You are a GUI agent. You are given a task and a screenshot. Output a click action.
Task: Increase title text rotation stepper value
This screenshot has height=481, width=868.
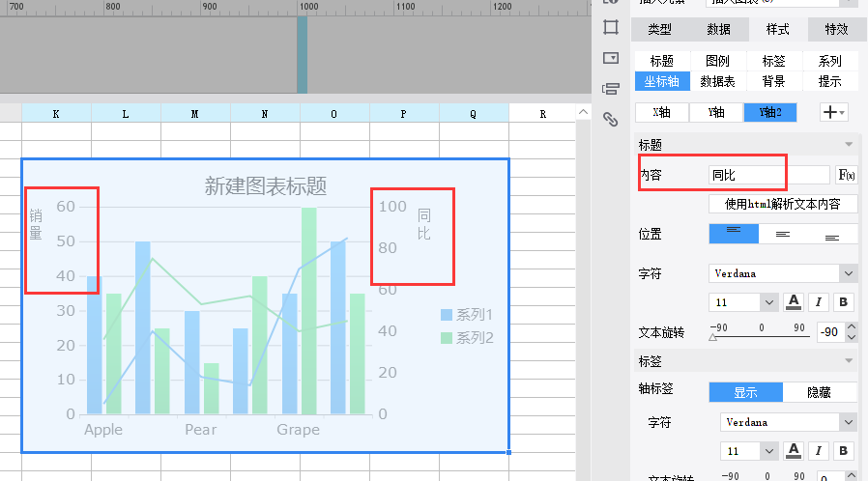(x=852, y=326)
